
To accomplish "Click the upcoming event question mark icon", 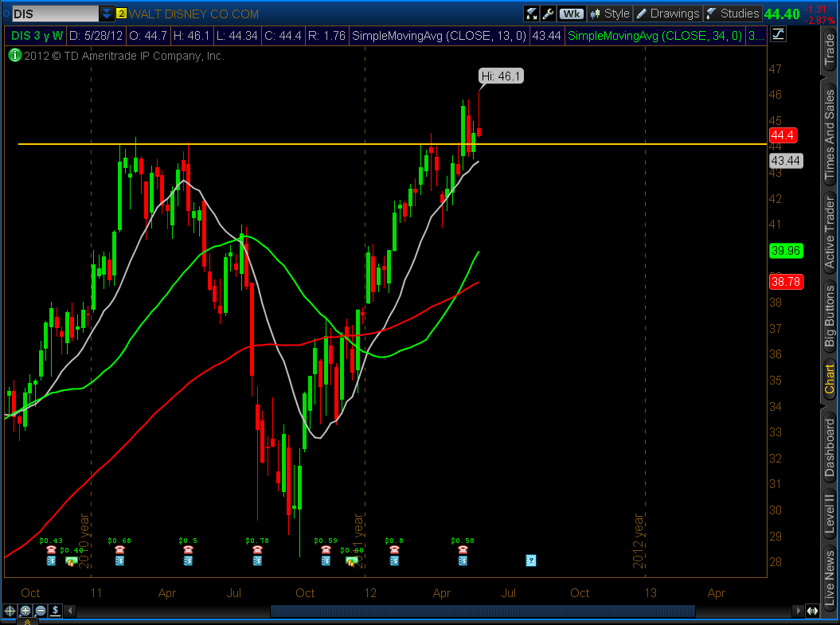I will (x=531, y=561).
